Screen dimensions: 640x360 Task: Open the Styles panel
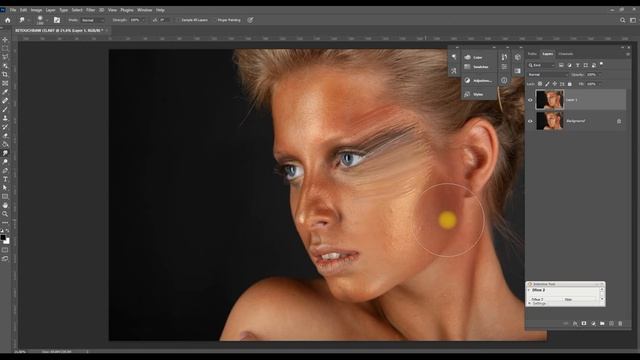(x=474, y=94)
